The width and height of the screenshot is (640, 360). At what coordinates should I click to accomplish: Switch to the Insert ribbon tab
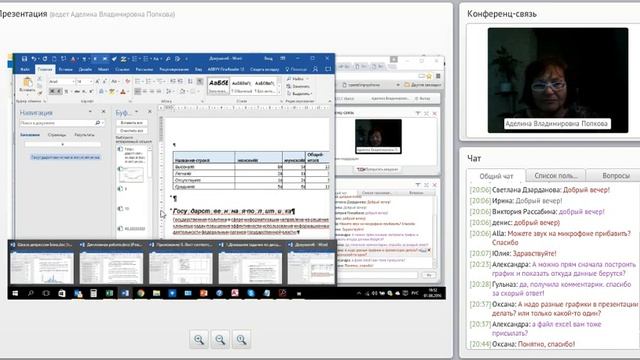point(65,69)
